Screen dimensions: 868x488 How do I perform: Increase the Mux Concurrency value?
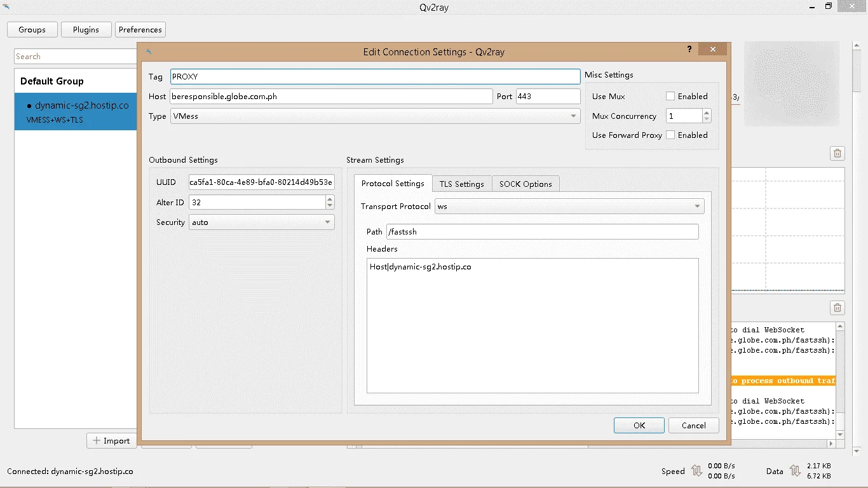point(707,112)
